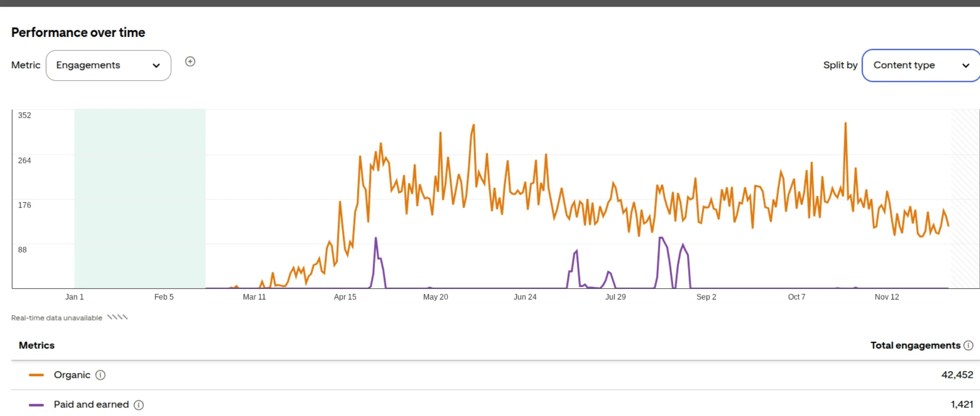Expand the Content type split-by dropdown
Screen dimensions: 980x416
920,65
